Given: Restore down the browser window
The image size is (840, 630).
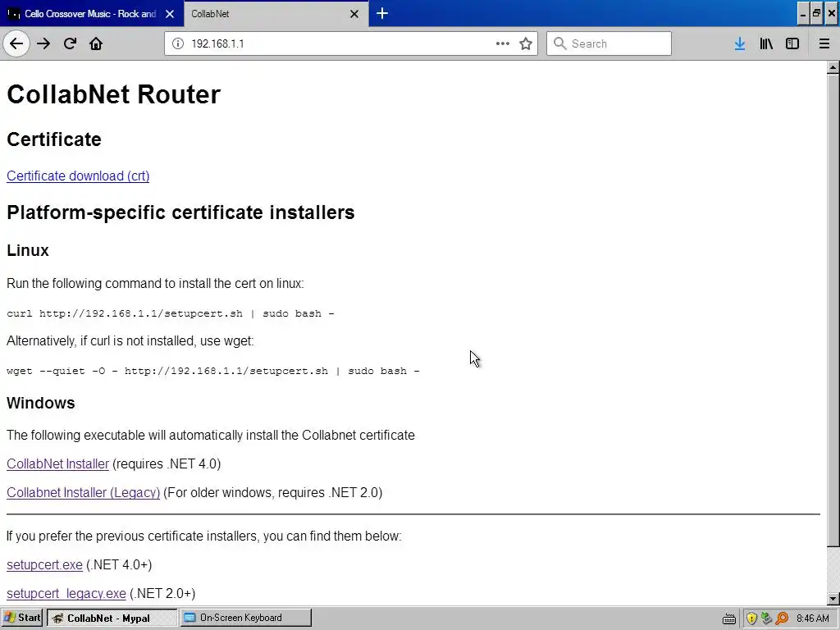Looking at the screenshot, I should [816, 14].
